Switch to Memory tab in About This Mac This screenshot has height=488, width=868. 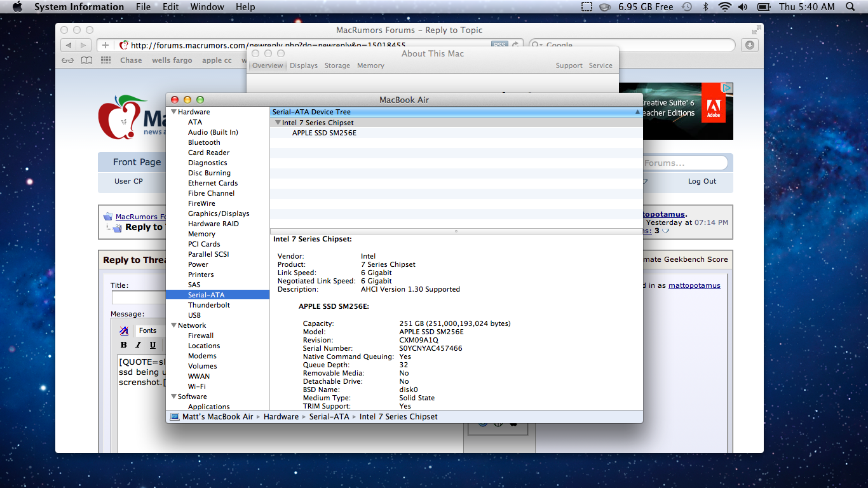pos(370,65)
